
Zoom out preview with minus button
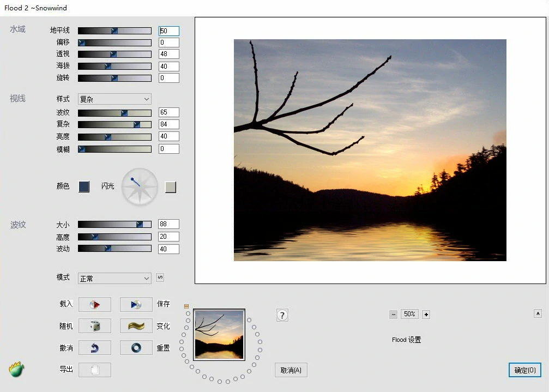pos(394,314)
